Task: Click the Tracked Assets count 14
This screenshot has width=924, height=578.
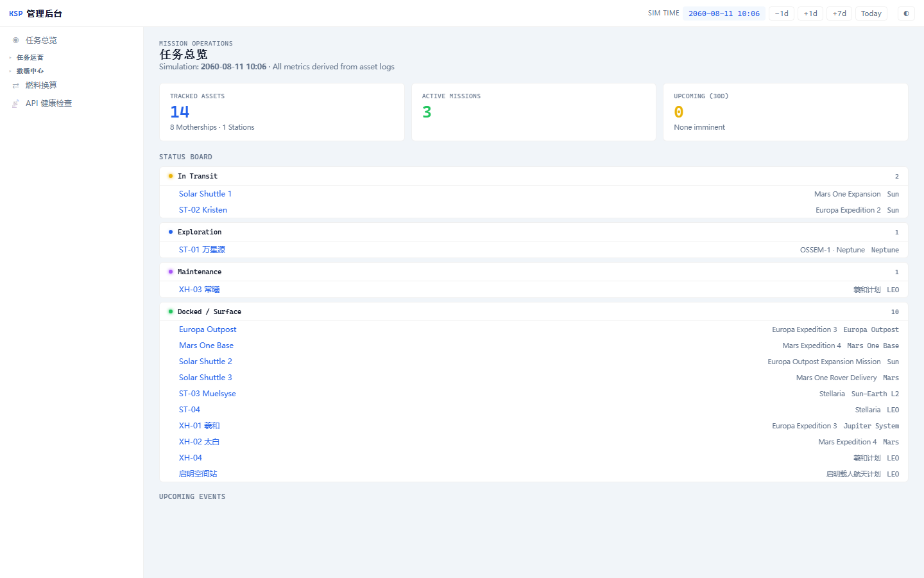Action: coord(180,112)
